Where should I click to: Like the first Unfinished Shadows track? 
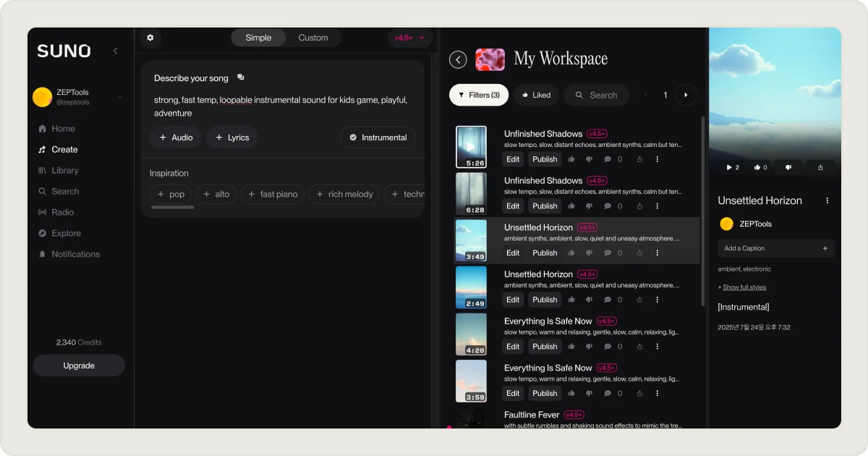571,159
